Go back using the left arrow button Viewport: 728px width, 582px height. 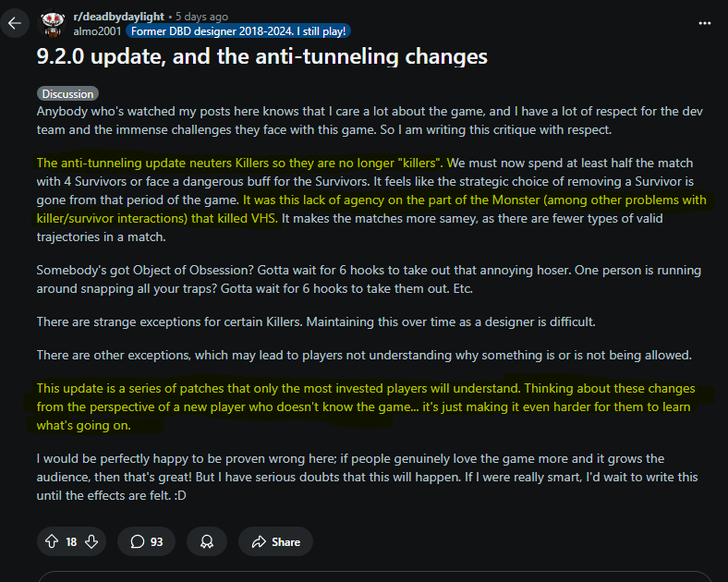coord(15,23)
